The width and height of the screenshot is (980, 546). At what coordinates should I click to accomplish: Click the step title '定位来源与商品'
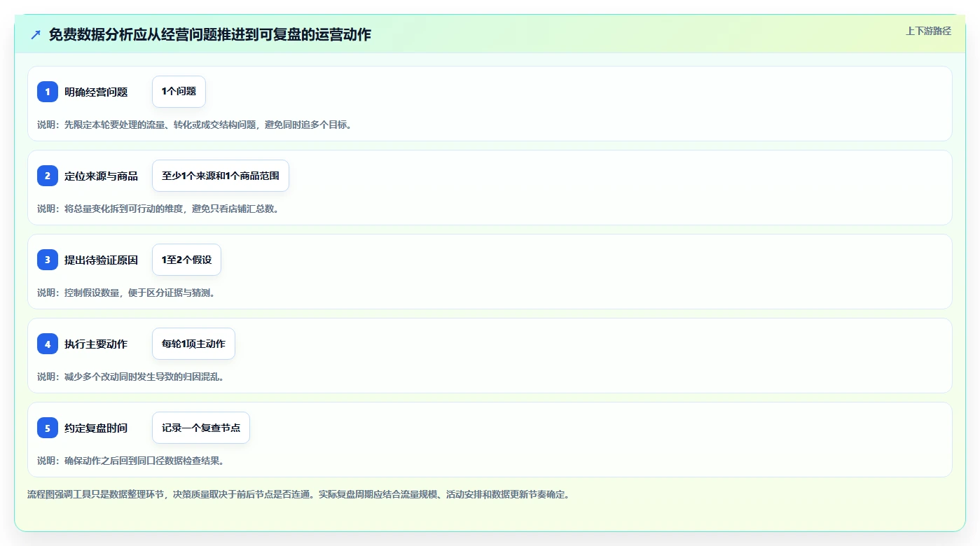(x=102, y=176)
